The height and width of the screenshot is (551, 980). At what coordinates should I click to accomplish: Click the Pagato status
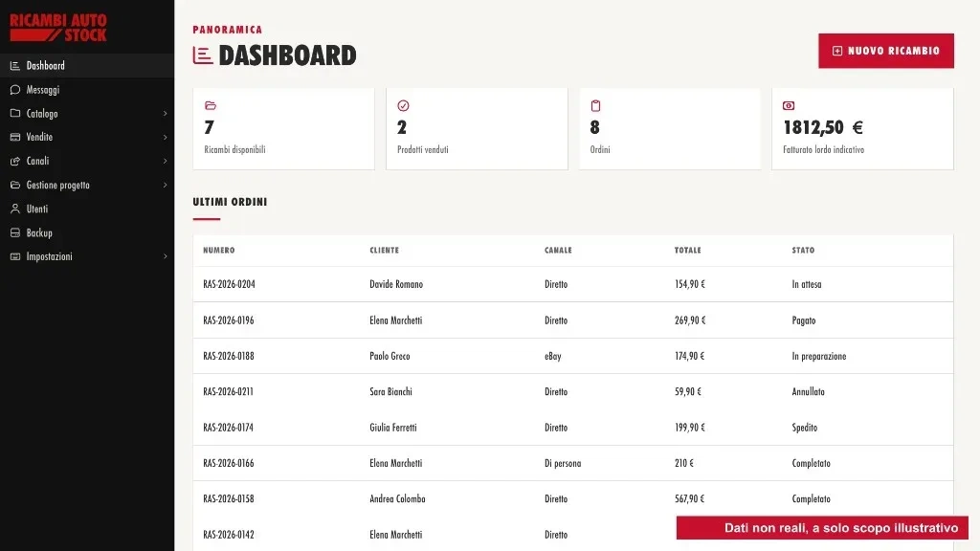pyautogui.click(x=804, y=320)
